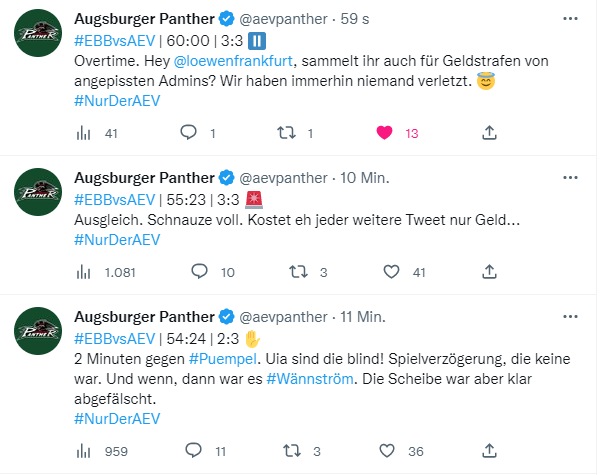
Task: Retweet the Ausgleich tweet at 55:23
Action: pyautogui.click(x=298, y=272)
